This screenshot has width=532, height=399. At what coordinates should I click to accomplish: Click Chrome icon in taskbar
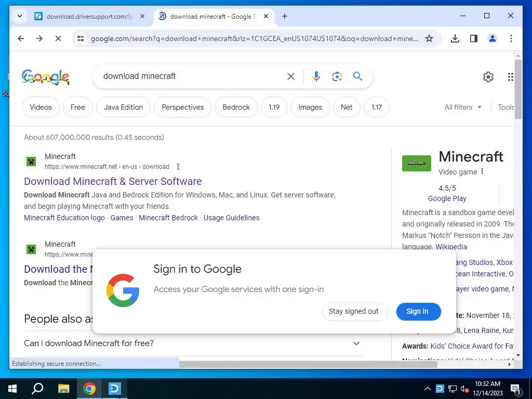[x=89, y=389]
